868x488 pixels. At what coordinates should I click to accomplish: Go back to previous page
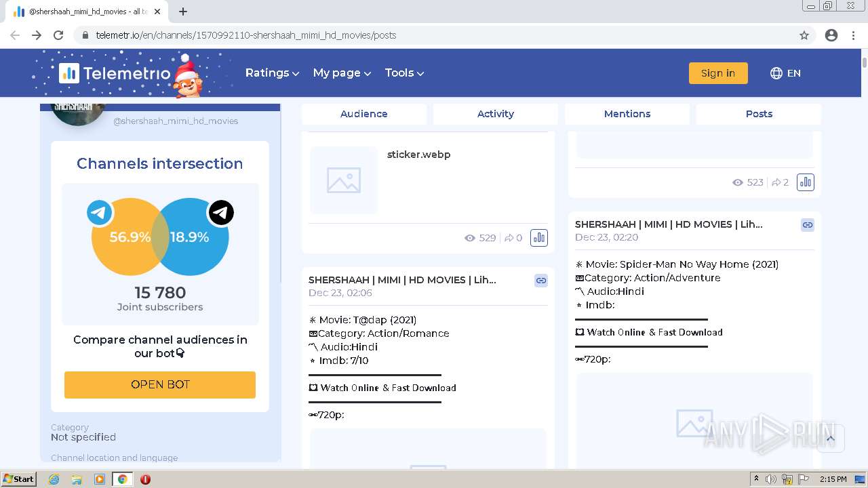pos(15,35)
